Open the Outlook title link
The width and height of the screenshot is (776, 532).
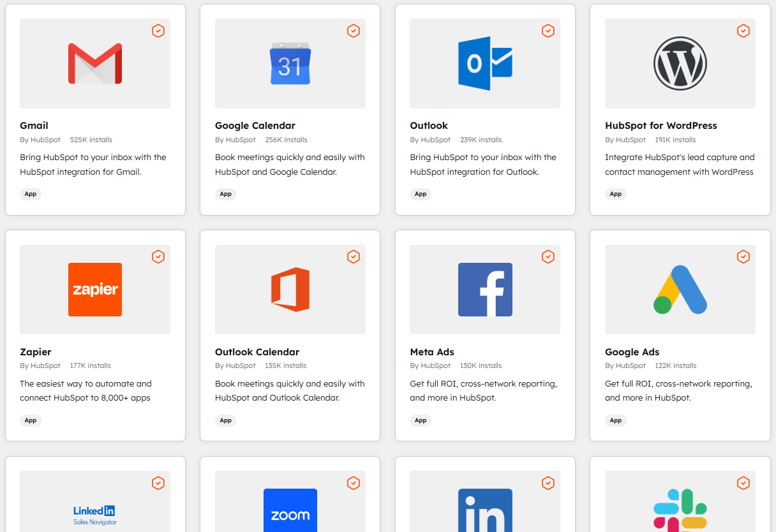coord(429,126)
